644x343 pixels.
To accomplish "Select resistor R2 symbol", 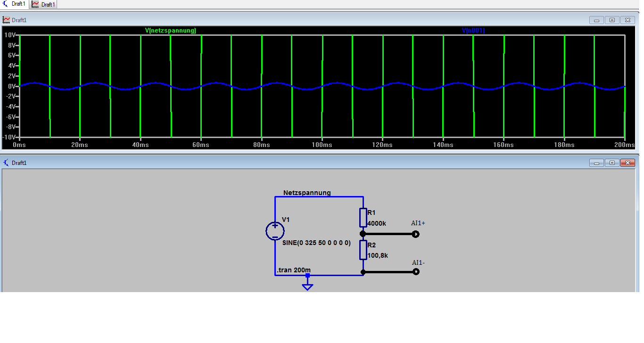I will point(363,250).
